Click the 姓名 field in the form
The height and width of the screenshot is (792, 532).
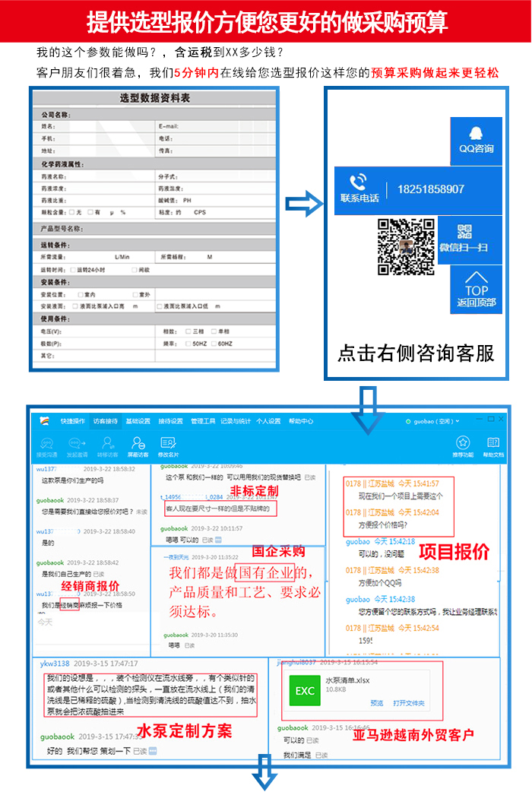(x=96, y=126)
